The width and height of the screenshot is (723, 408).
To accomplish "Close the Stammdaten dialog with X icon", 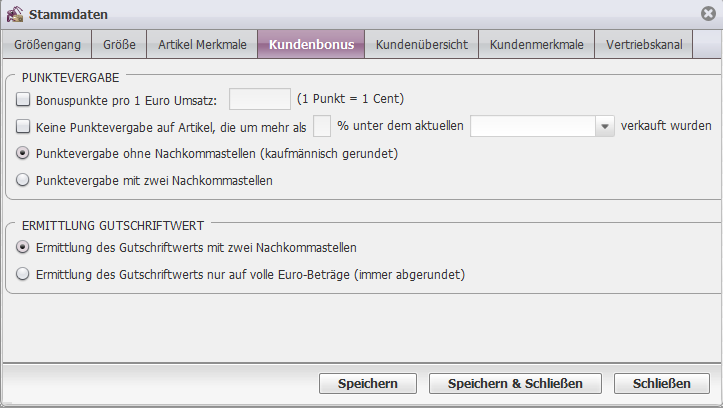I will [x=708, y=14].
